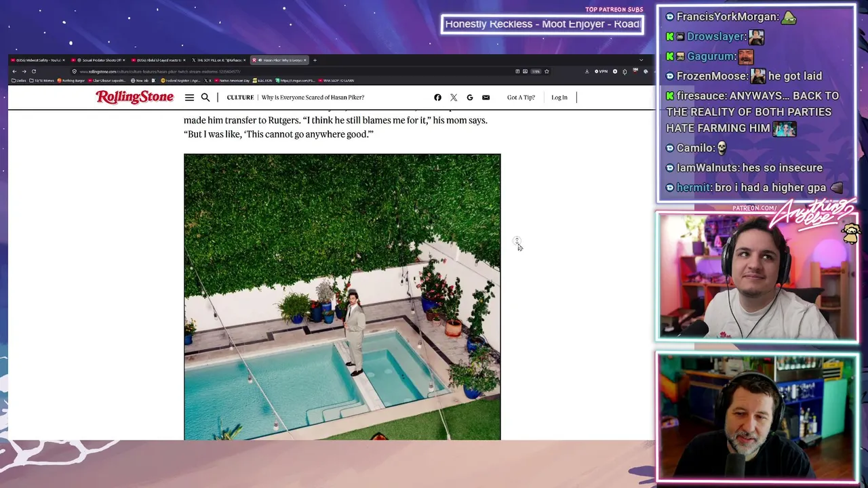The height and width of the screenshot is (488, 868).
Task: Click the CULTURE section link
Action: [240, 98]
